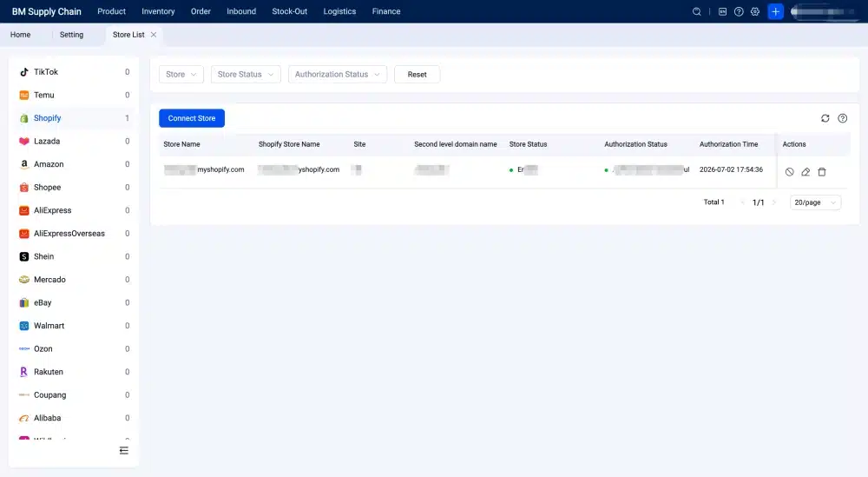Select the eBay platform icon
The image size is (868, 477).
(x=23, y=303)
